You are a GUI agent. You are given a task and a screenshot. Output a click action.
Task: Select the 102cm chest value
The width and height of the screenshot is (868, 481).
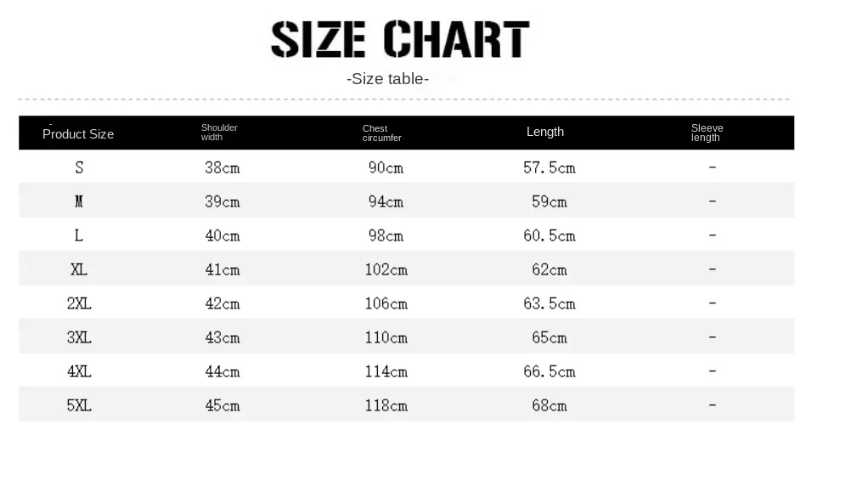386,269
